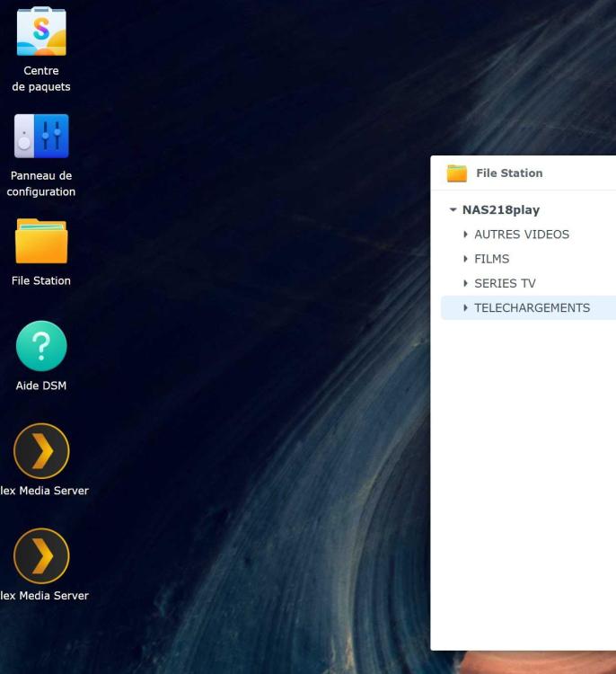Open the Panneau de configuration sliders icon

pos(41,136)
